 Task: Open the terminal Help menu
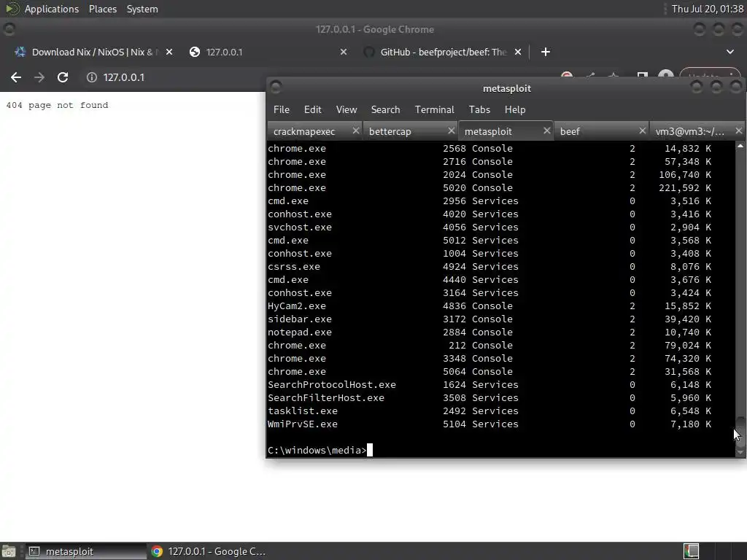pyautogui.click(x=515, y=109)
